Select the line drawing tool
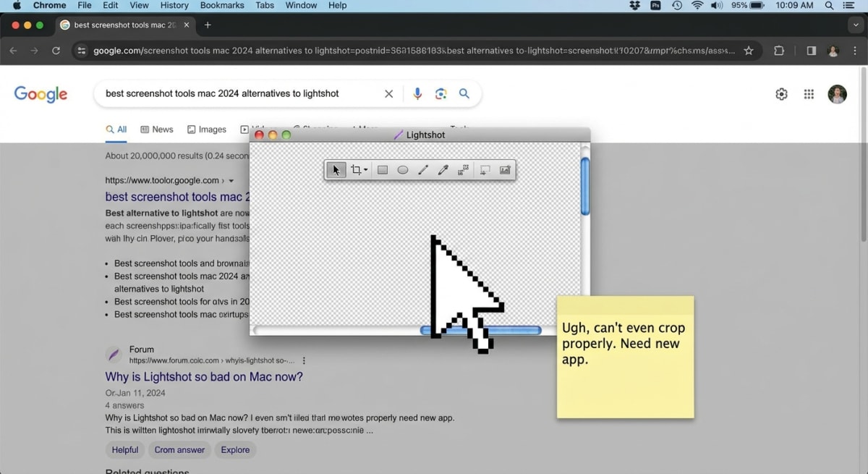 point(423,169)
